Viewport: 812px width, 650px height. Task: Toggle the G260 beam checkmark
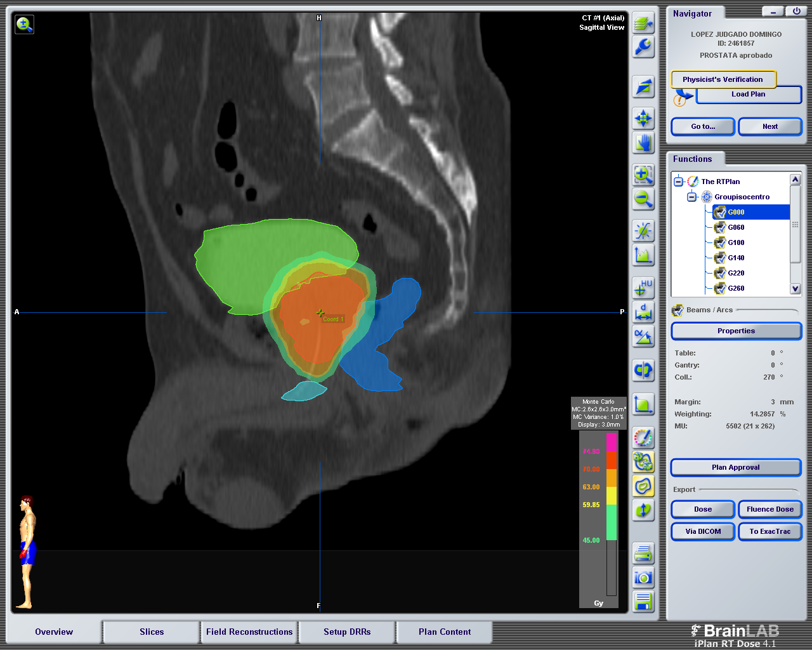click(721, 288)
